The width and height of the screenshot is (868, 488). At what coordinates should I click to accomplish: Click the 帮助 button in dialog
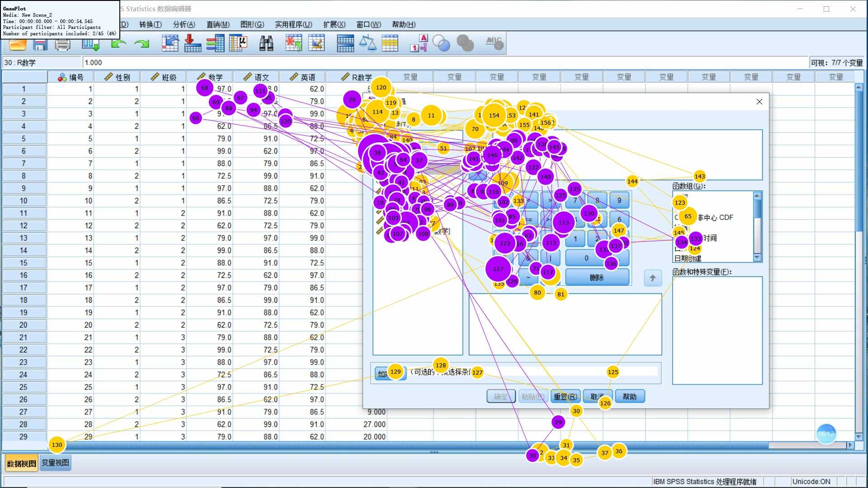[x=629, y=396]
